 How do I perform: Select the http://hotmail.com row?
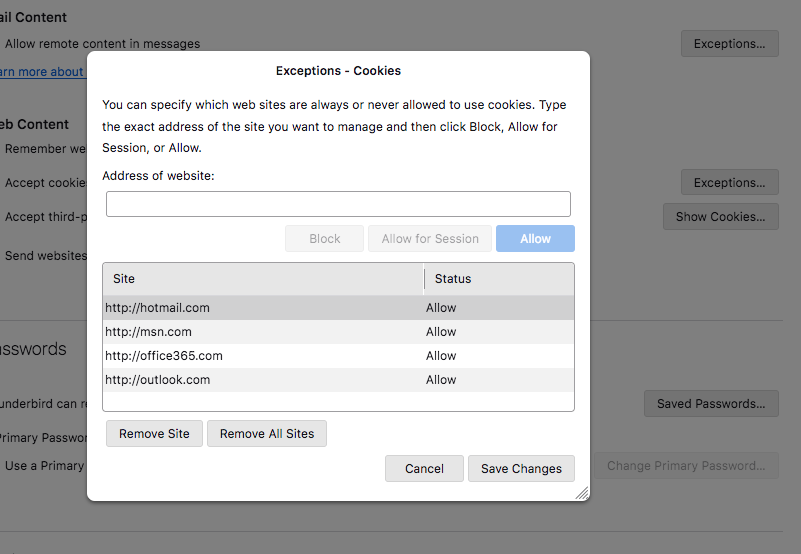coord(338,308)
